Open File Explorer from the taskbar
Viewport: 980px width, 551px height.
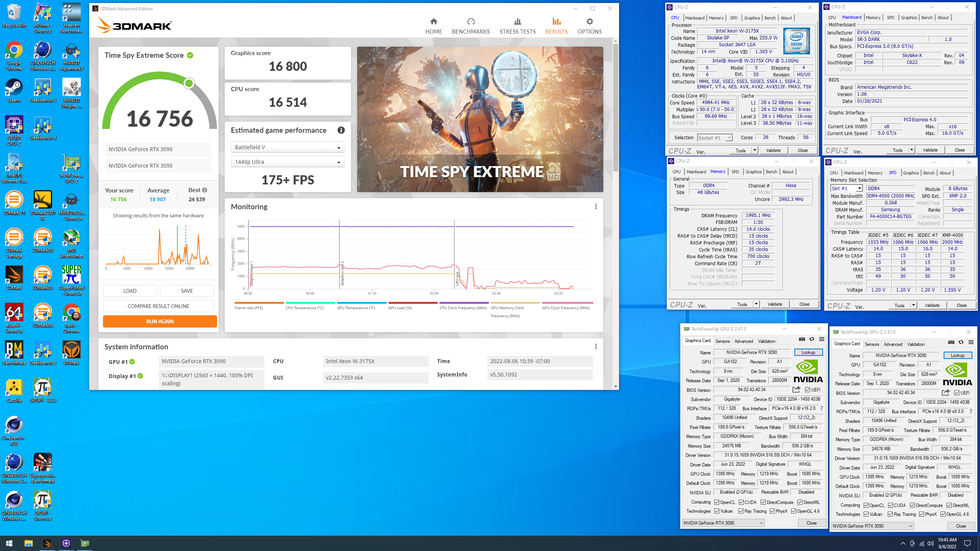tap(28, 543)
